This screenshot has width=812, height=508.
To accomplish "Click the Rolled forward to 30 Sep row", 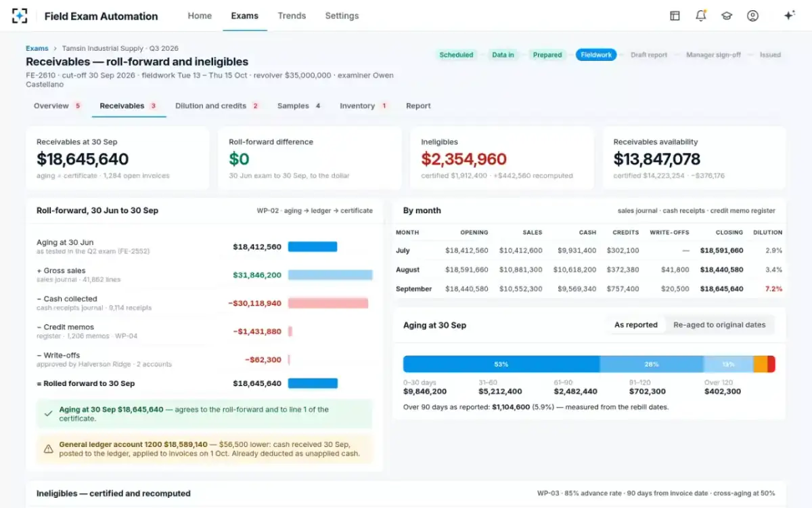I will click(x=204, y=383).
